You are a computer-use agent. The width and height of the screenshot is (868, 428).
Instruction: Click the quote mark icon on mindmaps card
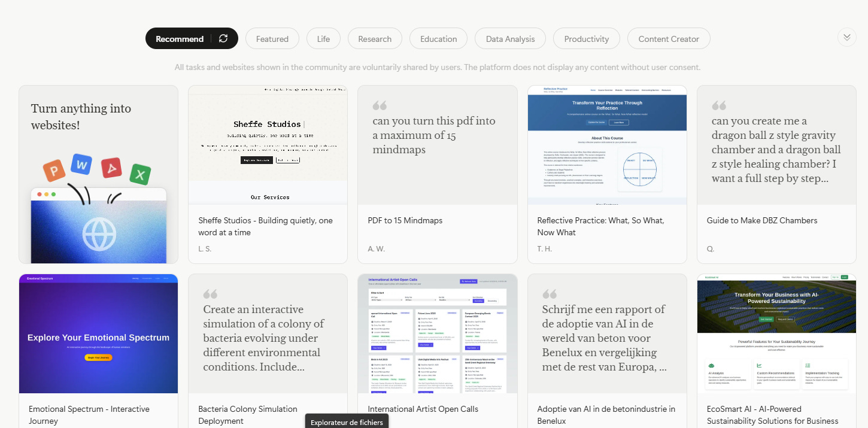380,105
